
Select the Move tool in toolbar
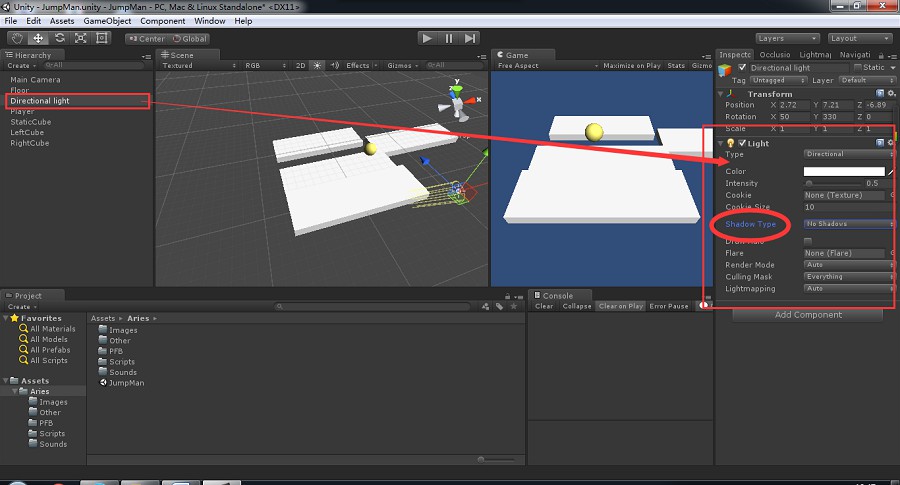(x=38, y=38)
